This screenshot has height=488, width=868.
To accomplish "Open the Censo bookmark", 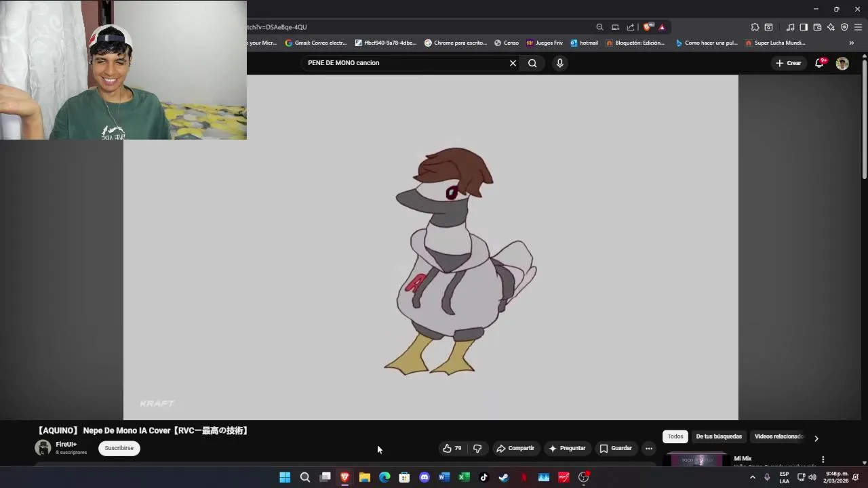I will [x=507, y=43].
